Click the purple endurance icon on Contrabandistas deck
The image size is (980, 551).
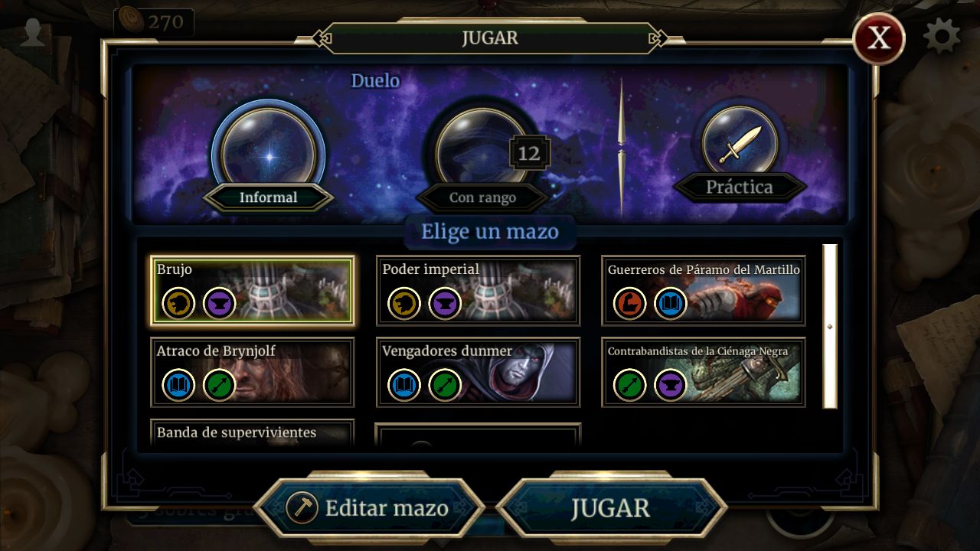click(671, 385)
